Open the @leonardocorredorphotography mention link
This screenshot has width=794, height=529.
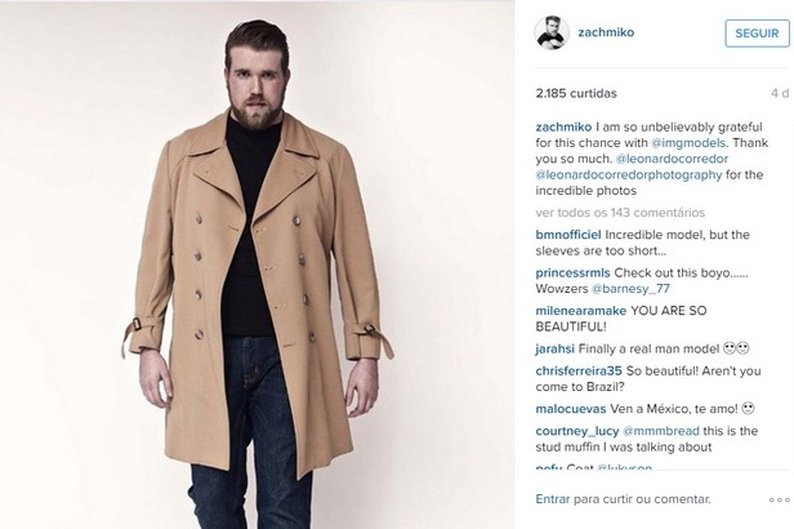tap(628, 175)
